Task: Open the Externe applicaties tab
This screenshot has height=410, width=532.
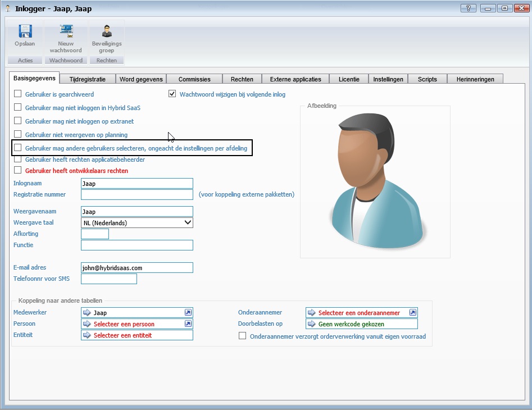Action: point(295,79)
